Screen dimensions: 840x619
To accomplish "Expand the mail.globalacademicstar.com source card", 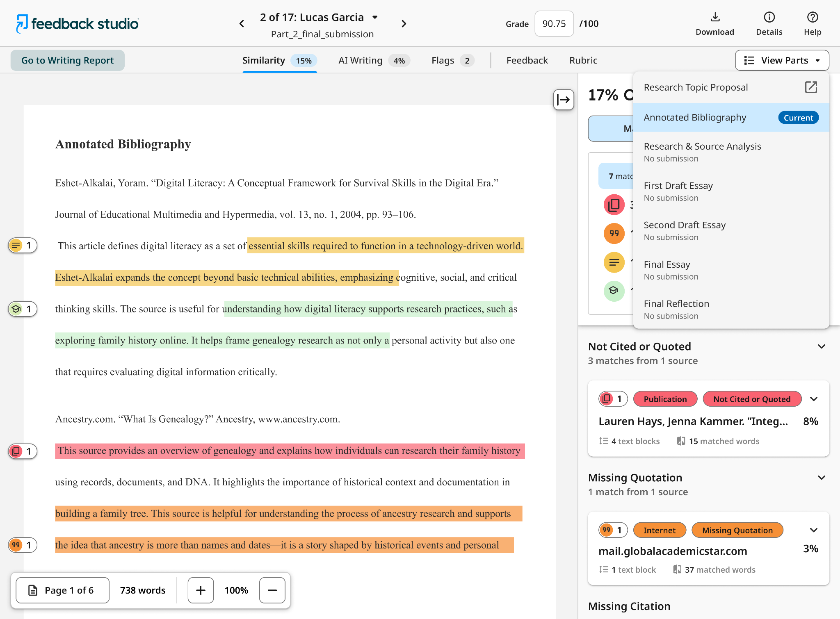I will tap(814, 530).
